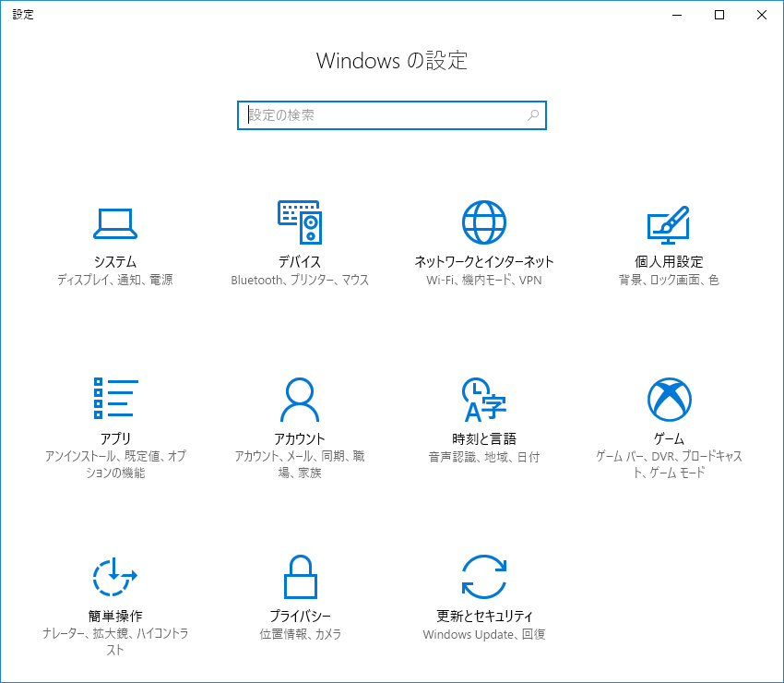The width and height of the screenshot is (784, 683).
Task: Click the search magnifier icon
Action: (x=533, y=115)
